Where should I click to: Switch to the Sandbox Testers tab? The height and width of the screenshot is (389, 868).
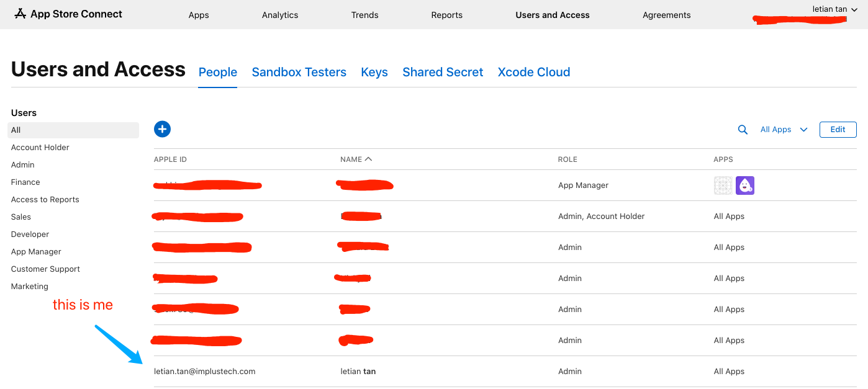point(299,72)
